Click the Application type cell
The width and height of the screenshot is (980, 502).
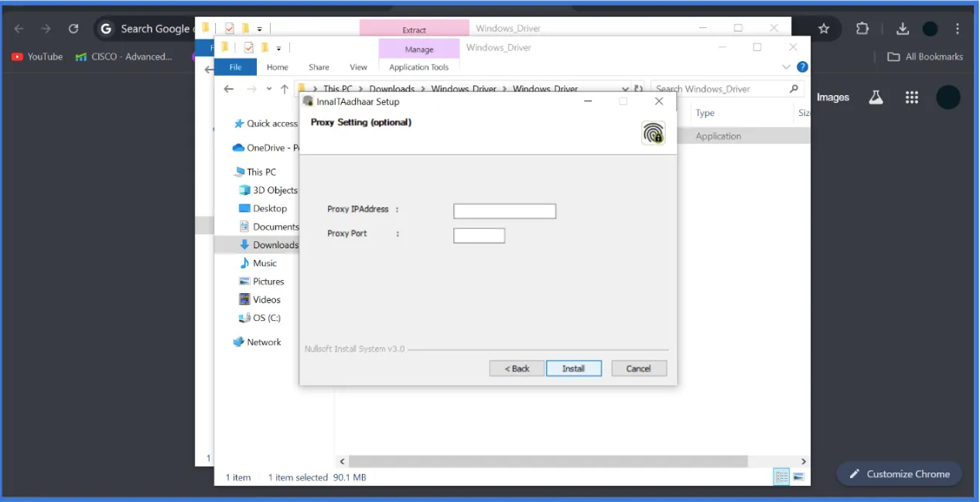click(x=719, y=136)
